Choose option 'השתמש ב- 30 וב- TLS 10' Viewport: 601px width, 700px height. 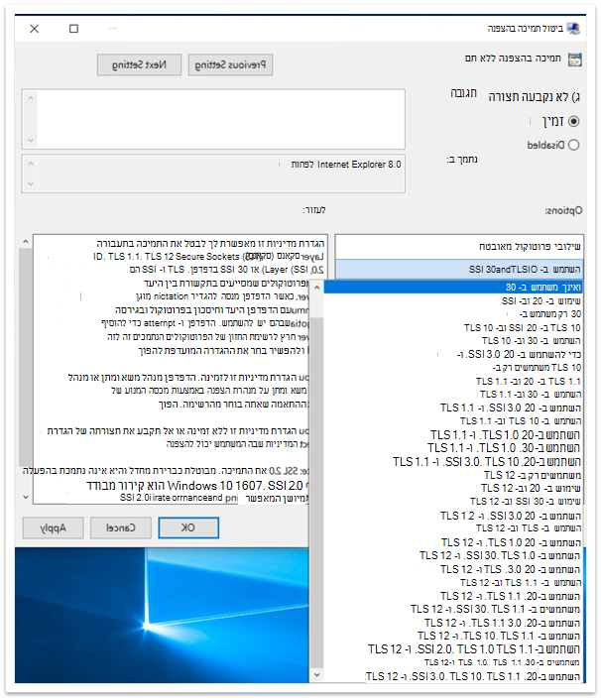coord(453,341)
